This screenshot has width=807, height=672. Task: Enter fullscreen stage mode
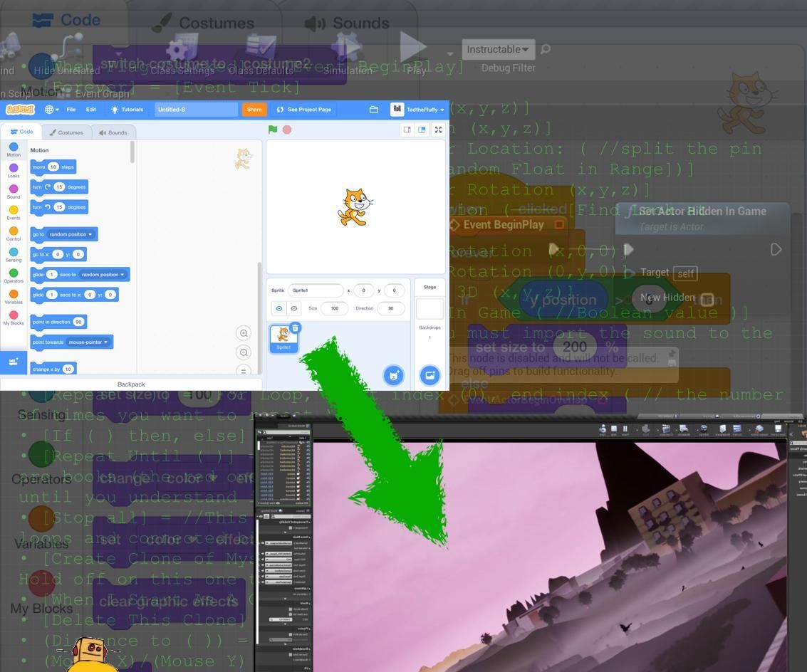point(438,130)
